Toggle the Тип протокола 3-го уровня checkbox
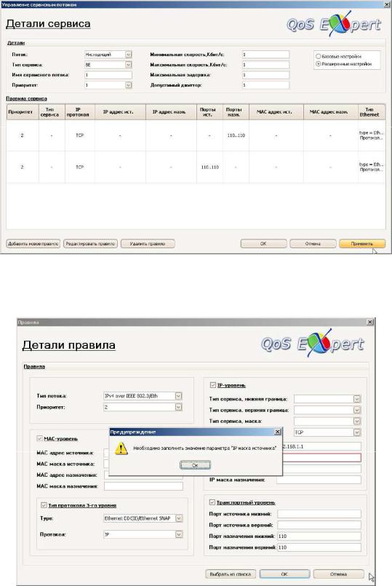This screenshot has height=586, width=392. (44, 505)
